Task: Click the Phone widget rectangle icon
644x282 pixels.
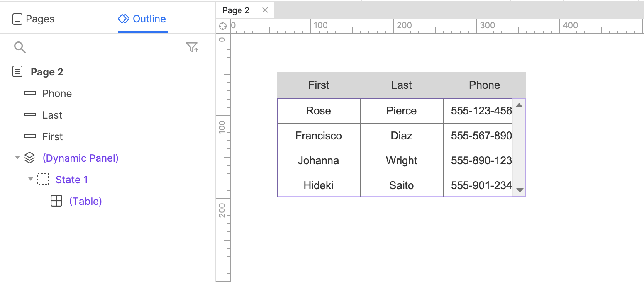Action: coord(30,93)
